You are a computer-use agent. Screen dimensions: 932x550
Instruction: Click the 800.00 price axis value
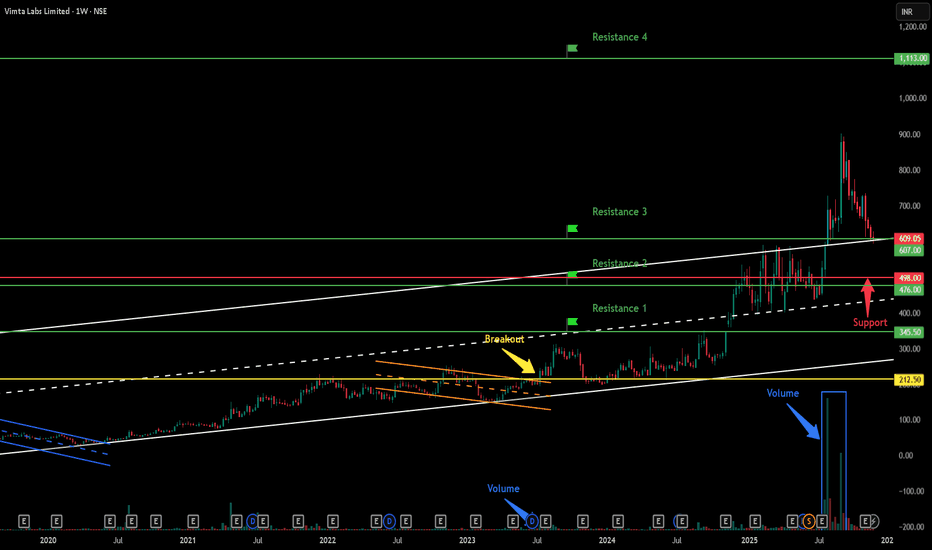909,170
